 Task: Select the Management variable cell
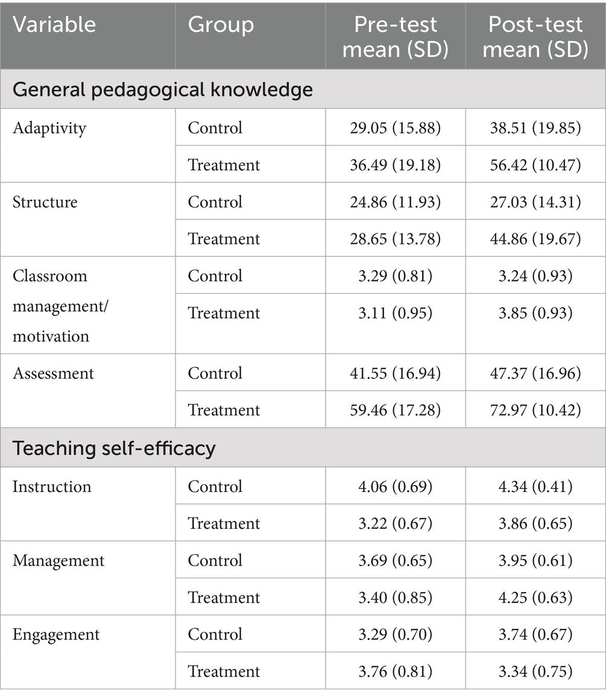(58, 561)
